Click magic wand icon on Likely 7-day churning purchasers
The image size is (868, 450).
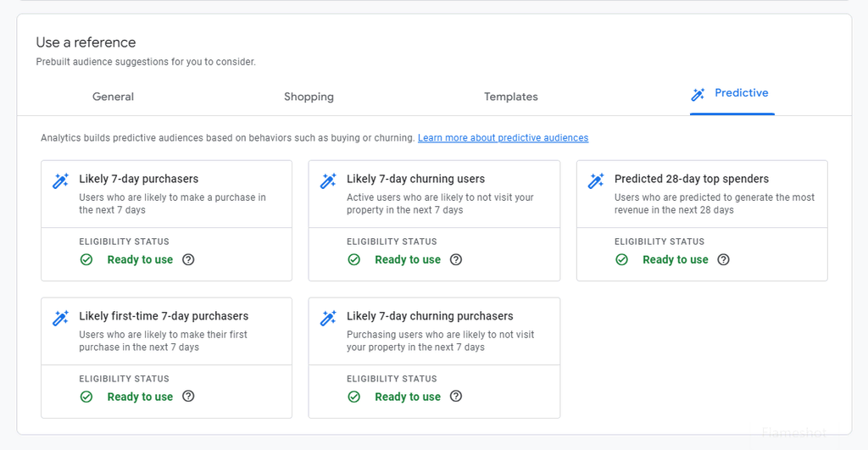pos(328,318)
